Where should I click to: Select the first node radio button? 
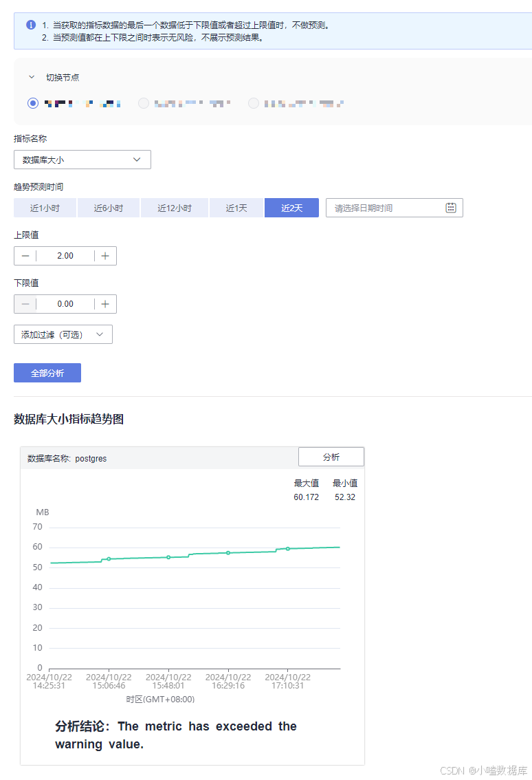[33, 103]
